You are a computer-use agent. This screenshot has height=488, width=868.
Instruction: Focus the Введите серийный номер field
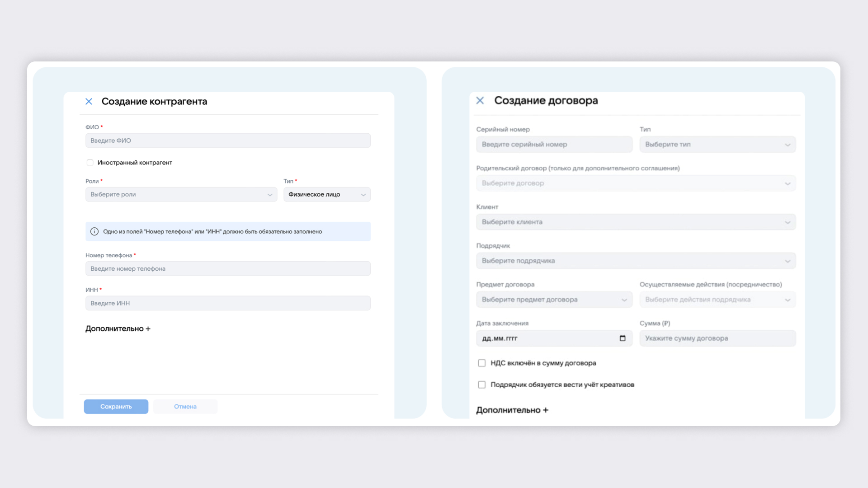554,145
